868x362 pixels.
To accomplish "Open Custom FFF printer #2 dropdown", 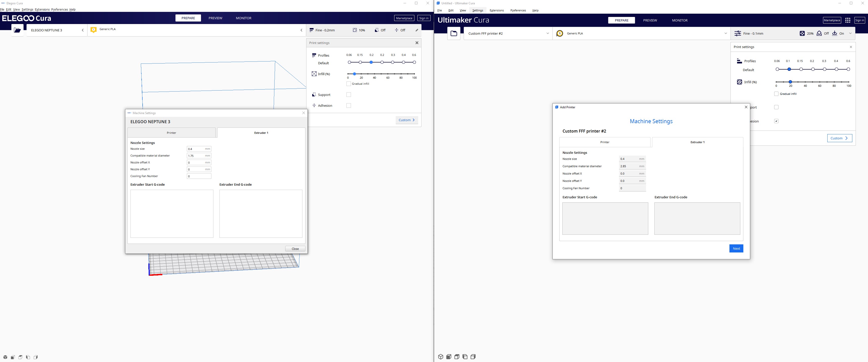I will click(508, 33).
